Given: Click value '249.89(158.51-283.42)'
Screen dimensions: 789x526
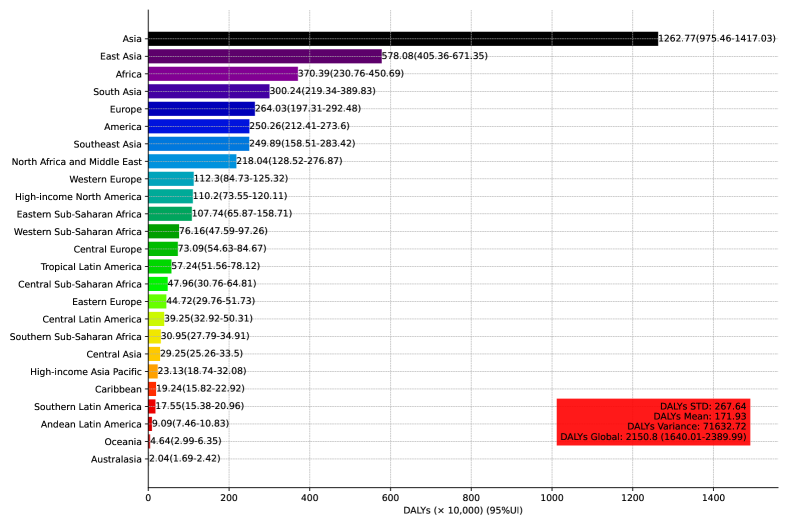Looking at the screenshot, I should 302,143.
